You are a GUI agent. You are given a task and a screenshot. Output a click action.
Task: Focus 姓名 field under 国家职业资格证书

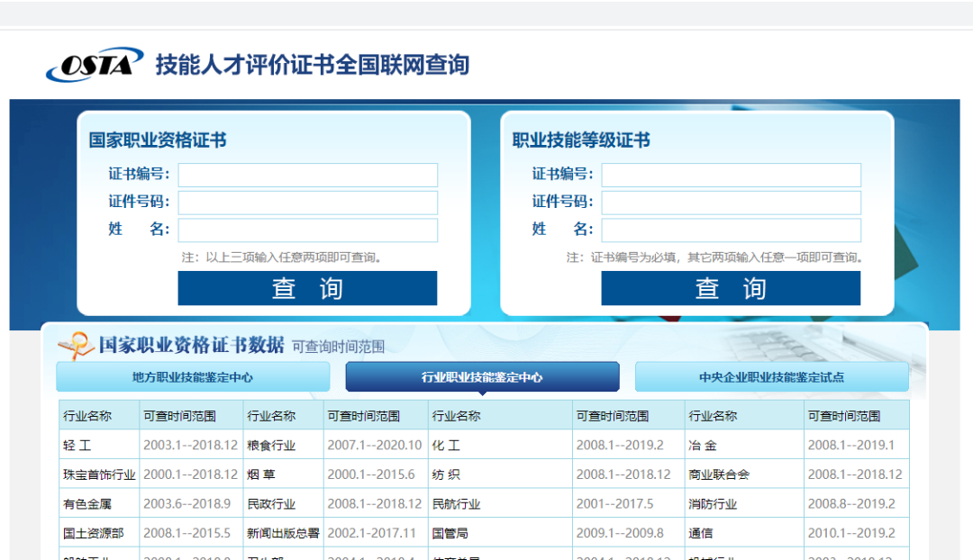[x=307, y=230]
